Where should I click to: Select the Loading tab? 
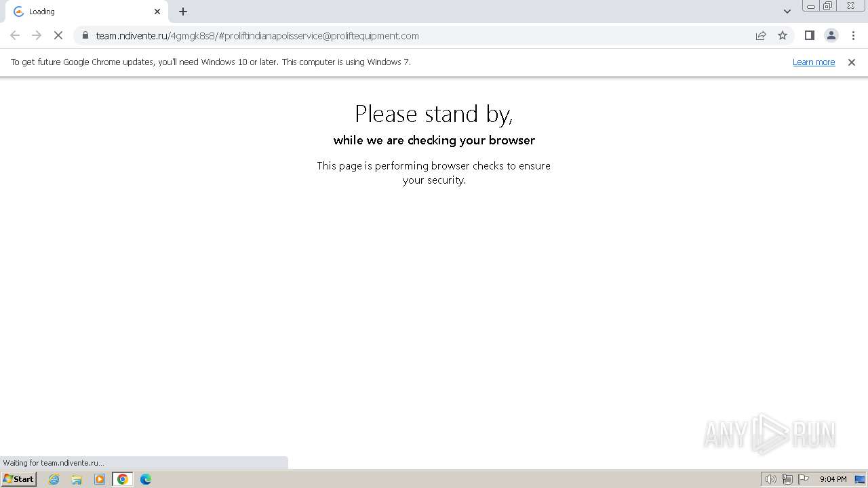pos(87,12)
